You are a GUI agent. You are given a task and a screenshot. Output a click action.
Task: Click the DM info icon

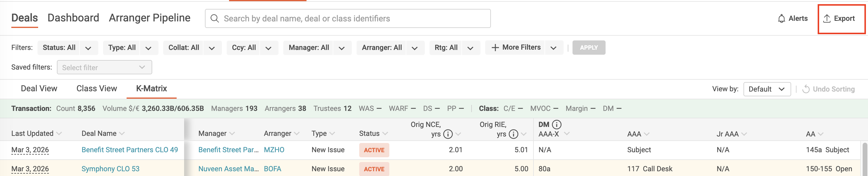[557, 125]
